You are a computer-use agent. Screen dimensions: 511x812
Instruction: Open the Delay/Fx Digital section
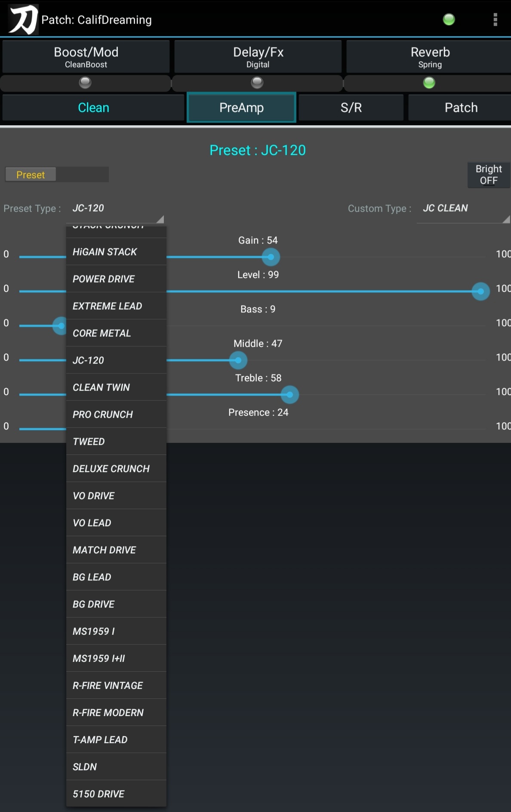258,57
